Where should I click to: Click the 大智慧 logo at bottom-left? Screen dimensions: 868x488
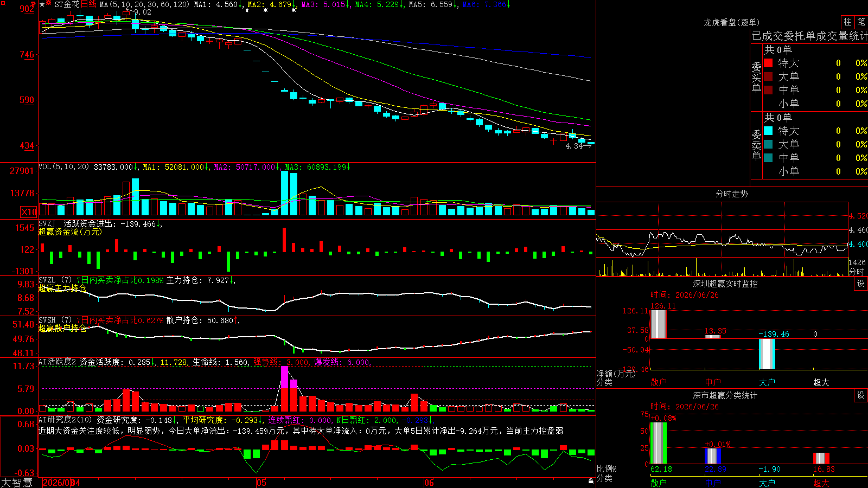[17, 483]
